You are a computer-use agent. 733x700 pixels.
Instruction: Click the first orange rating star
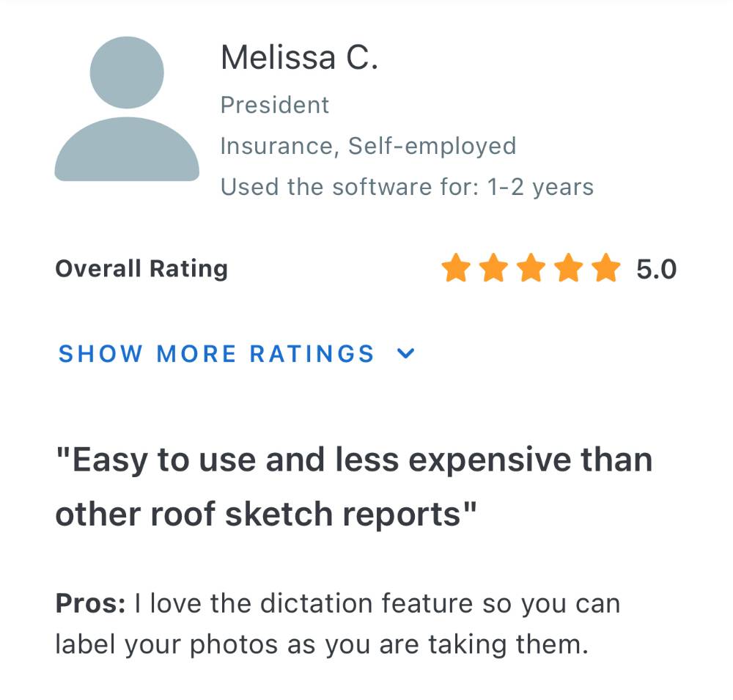click(456, 268)
